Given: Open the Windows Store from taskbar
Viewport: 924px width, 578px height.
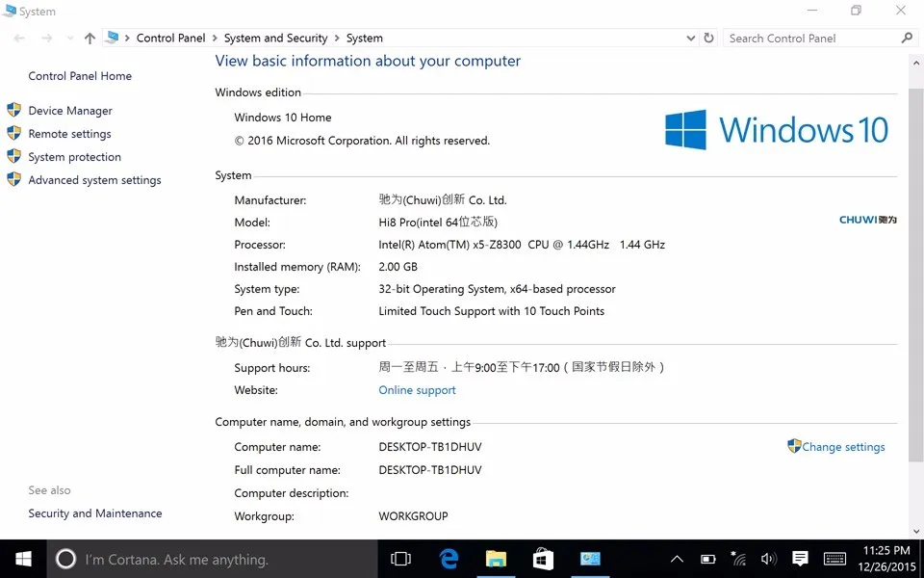Looking at the screenshot, I should (543, 559).
